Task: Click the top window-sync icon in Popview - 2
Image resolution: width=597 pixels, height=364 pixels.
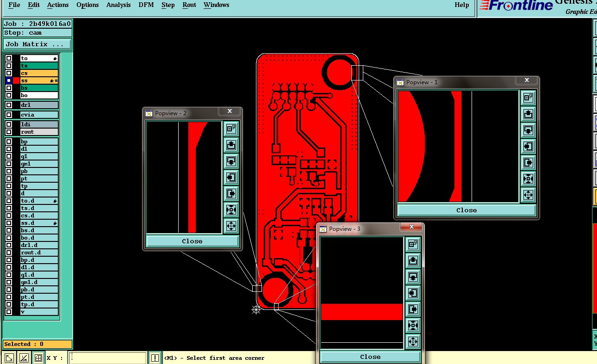Action: [x=231, y=129]
